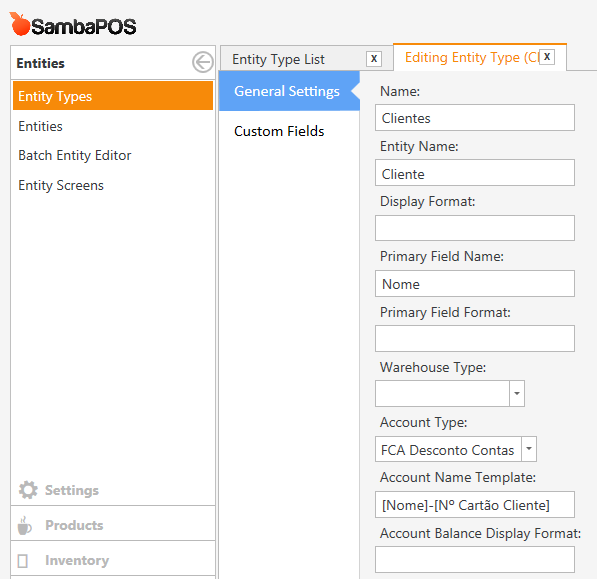This screenshot has width=597, height=579.
Task: Click the Account Name Template field
Action: coord(475,505)
